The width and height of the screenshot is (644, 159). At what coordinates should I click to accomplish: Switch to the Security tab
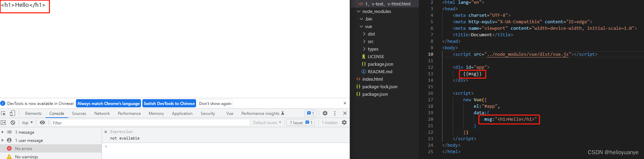click(208, 114)
